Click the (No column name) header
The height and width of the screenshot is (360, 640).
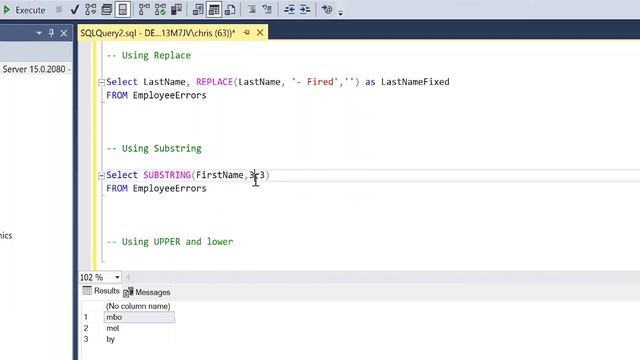138,306
